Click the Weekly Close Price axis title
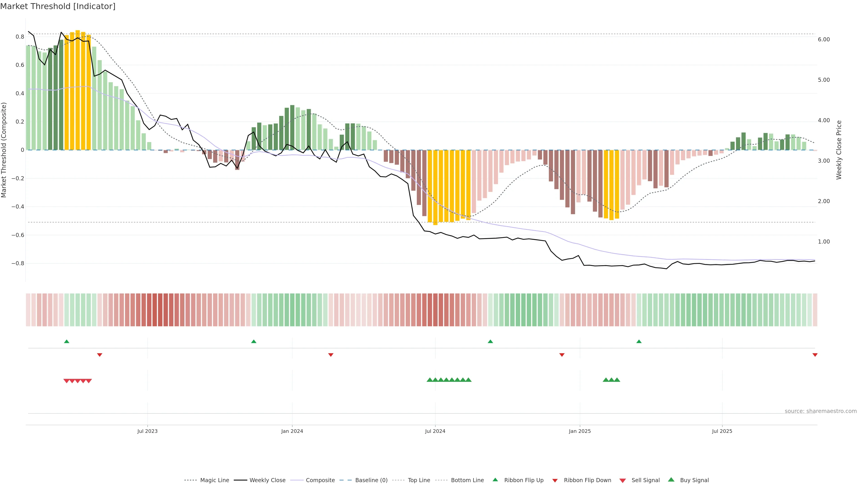The width and height of the screenshot is (868, 488). 839,150
